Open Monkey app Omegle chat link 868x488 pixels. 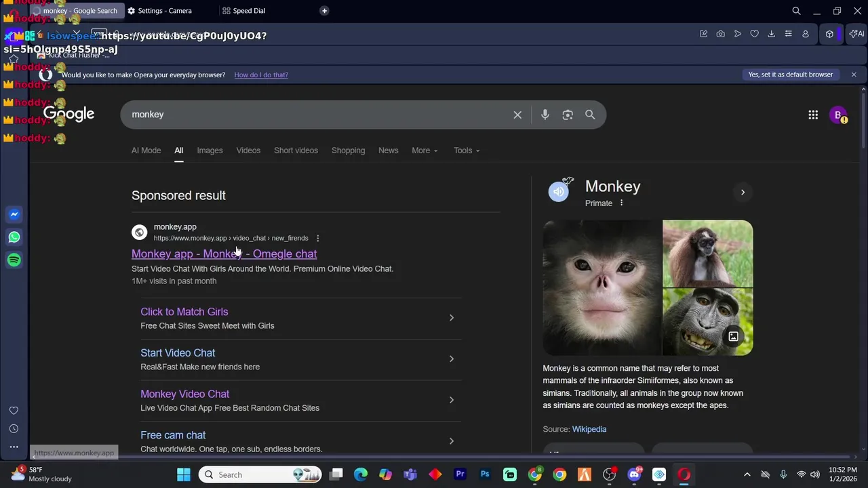click(224, 253)
